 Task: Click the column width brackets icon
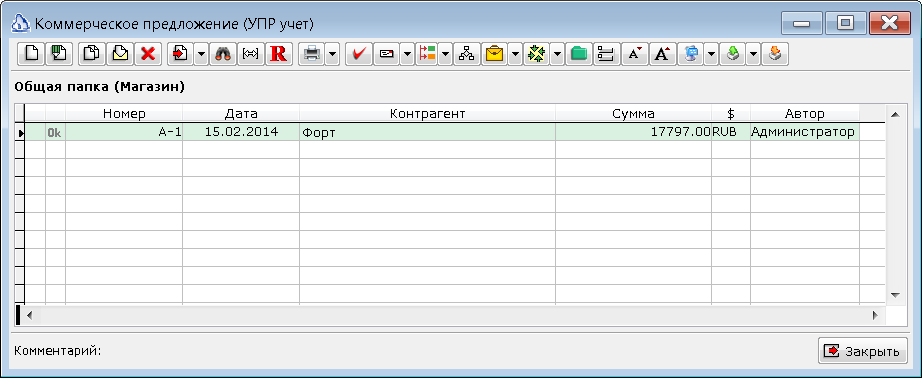tap(251, 54)
